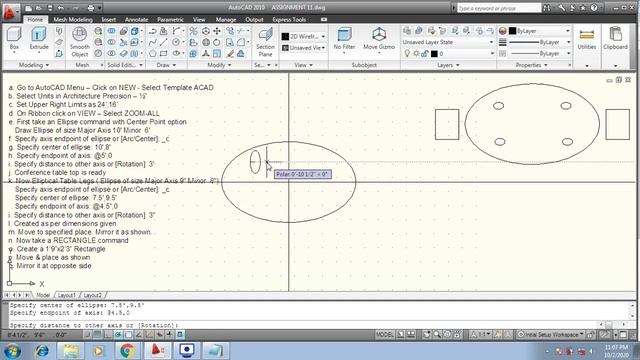Click the Model tab at bottom

(x=43, y=295)
